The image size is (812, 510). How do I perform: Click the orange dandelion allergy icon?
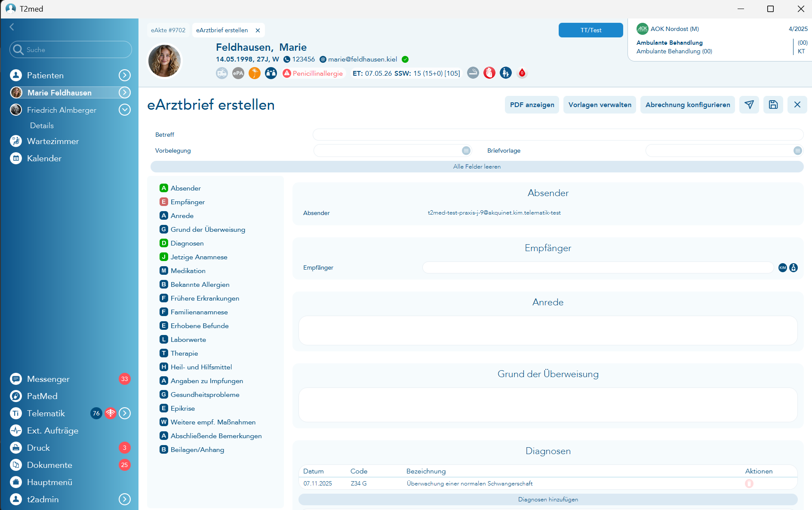[x=255, y=73]
